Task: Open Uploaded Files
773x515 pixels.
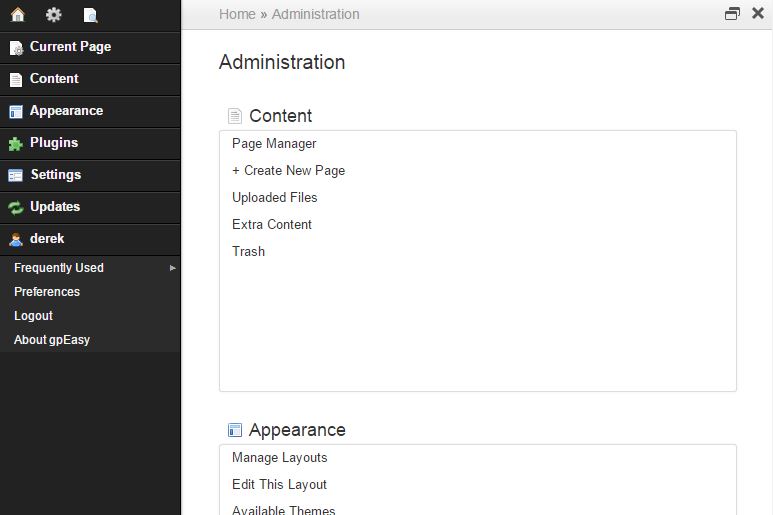Action: pos(274,198)
